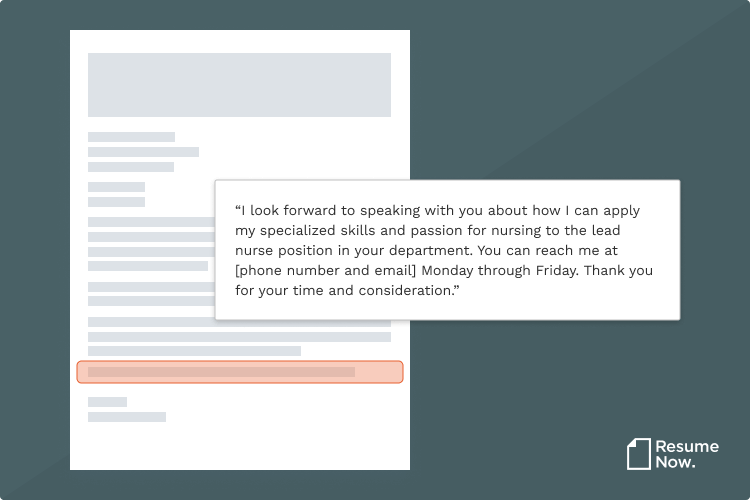Click the text "Thank you for your time"

pyautogui.click(x=444, y=280)
